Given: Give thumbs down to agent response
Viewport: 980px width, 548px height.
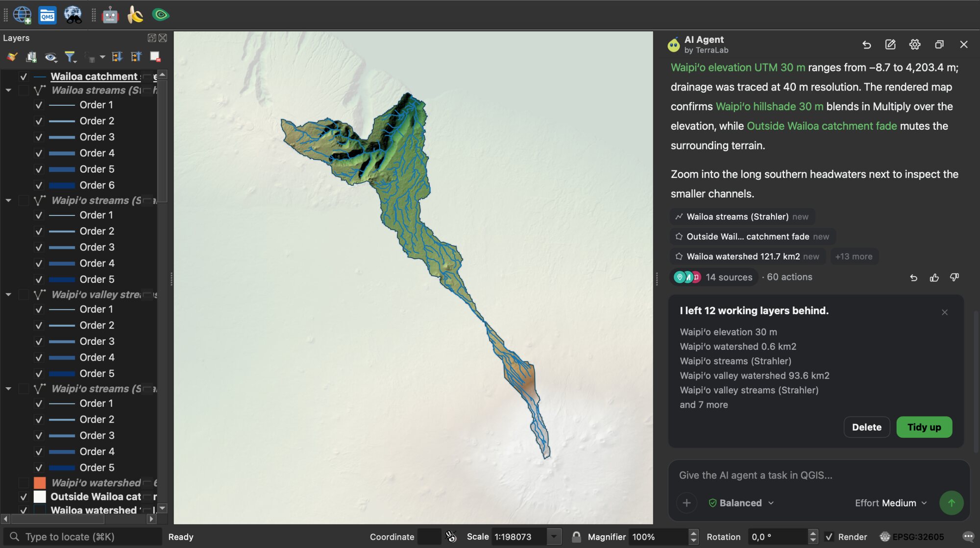Looking at the screenshot, I should click(x=955, y=277).
